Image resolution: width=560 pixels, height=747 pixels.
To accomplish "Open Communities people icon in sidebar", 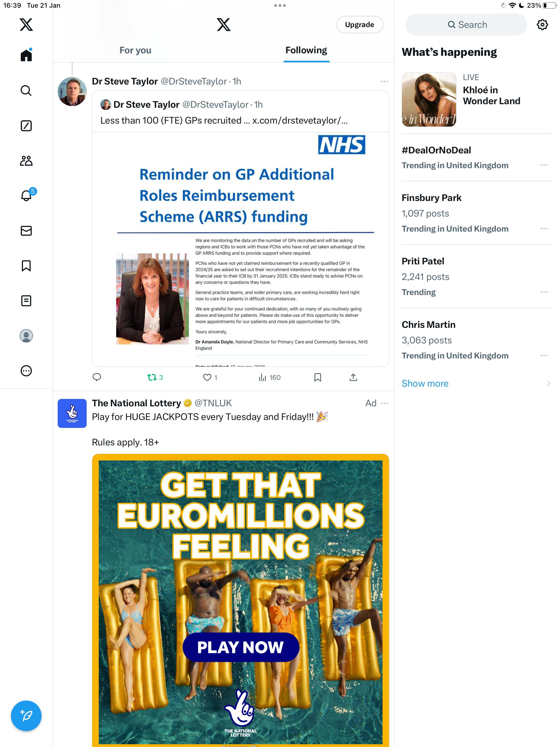I will coord(26,161).
